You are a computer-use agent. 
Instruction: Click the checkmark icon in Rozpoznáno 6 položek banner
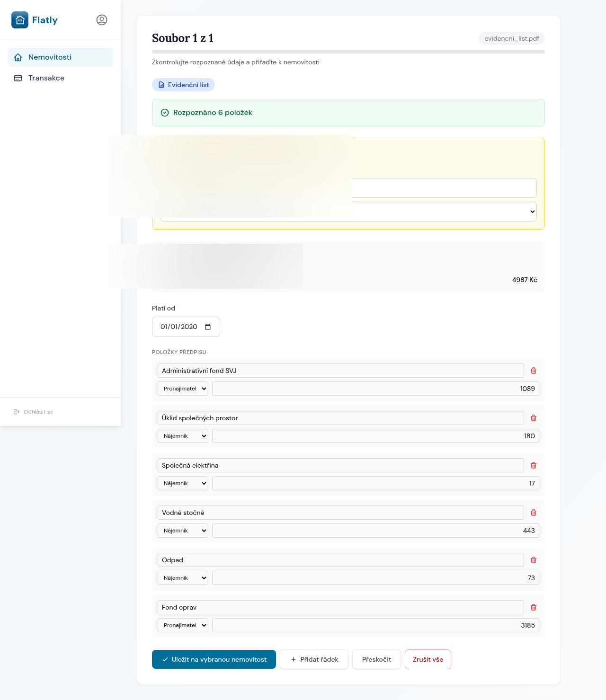click(x=164, y=113)
